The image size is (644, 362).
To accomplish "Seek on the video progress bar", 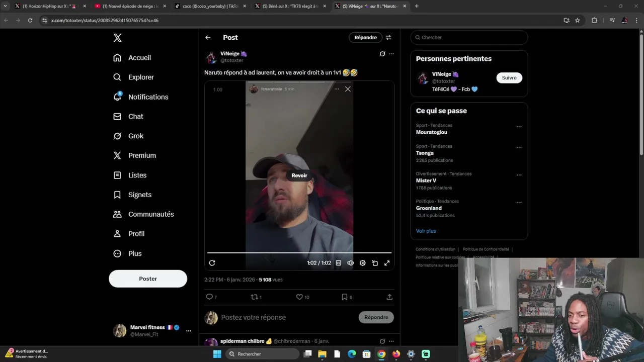I will click(299, 253).
